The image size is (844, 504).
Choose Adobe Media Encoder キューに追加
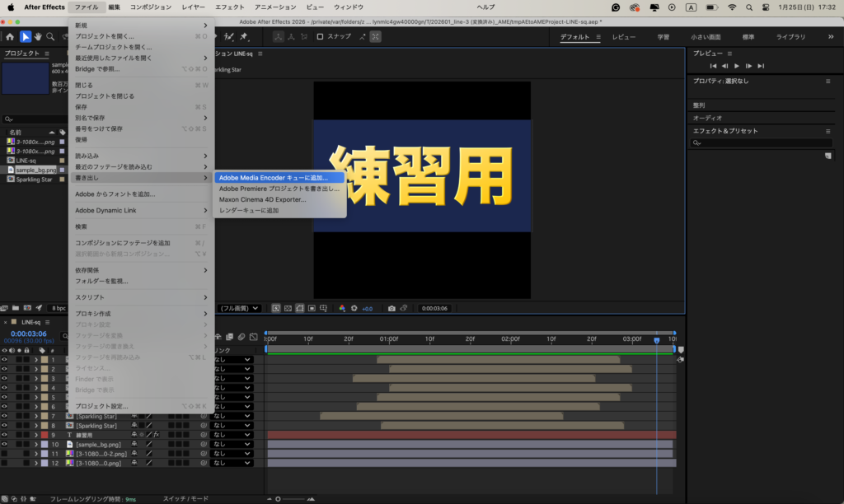pyautogui.click(x=273, y=177)
